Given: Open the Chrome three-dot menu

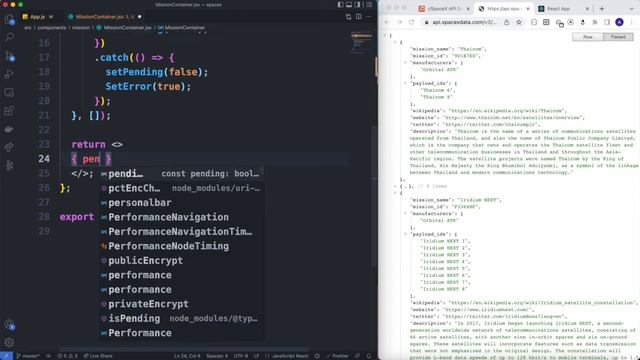Looking at the screenshot, I should click(631, 22).
